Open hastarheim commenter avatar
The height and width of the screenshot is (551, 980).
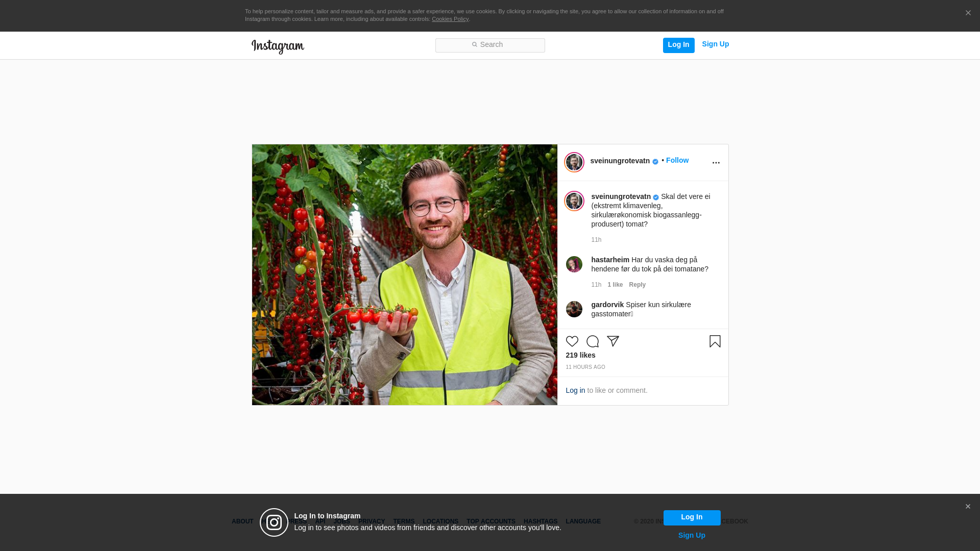click(574, 264)
